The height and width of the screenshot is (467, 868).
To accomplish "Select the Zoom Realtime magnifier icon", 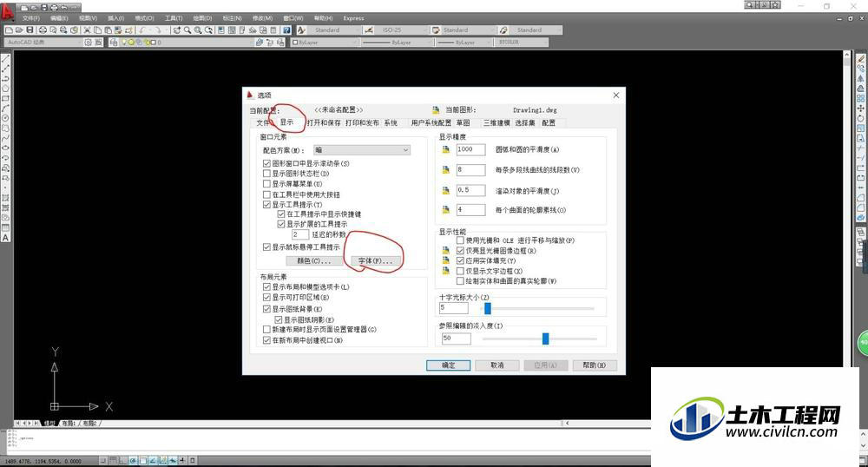I will point(187,30).
